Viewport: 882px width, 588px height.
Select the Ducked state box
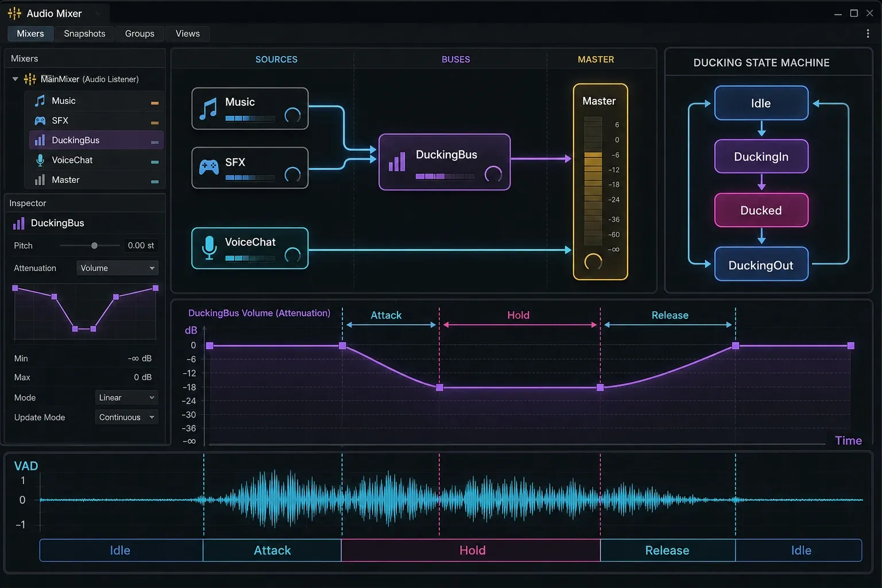click(761, 210)
